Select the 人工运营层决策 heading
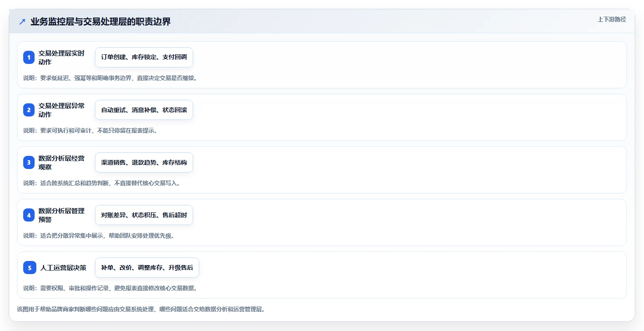The height and width of the screenshot is (331, 644). (x=63, y=268)
